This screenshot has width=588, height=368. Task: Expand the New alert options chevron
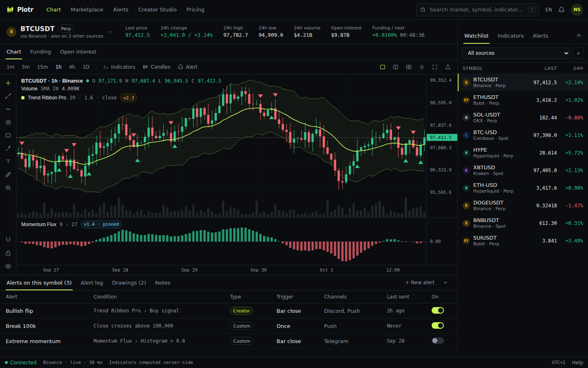[445, 283]
